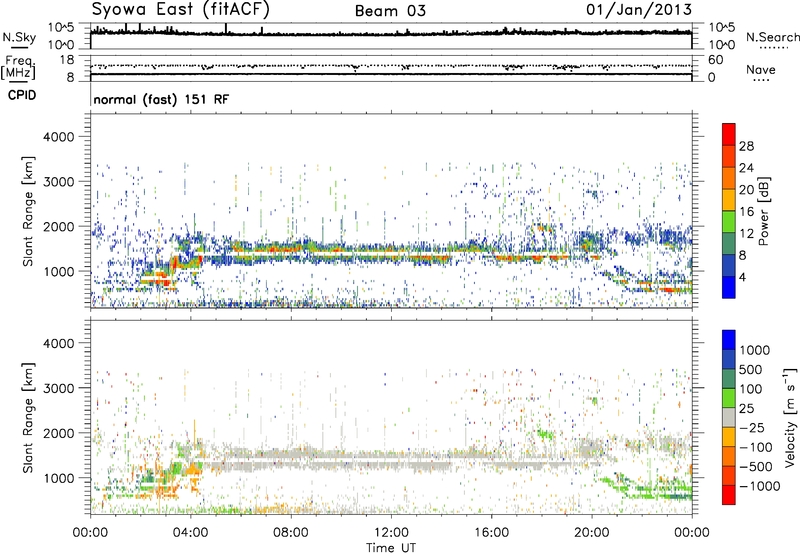
Task: Click the 'N.Sky' legend label
Action: pyautogui.click(x=19, y=37)
